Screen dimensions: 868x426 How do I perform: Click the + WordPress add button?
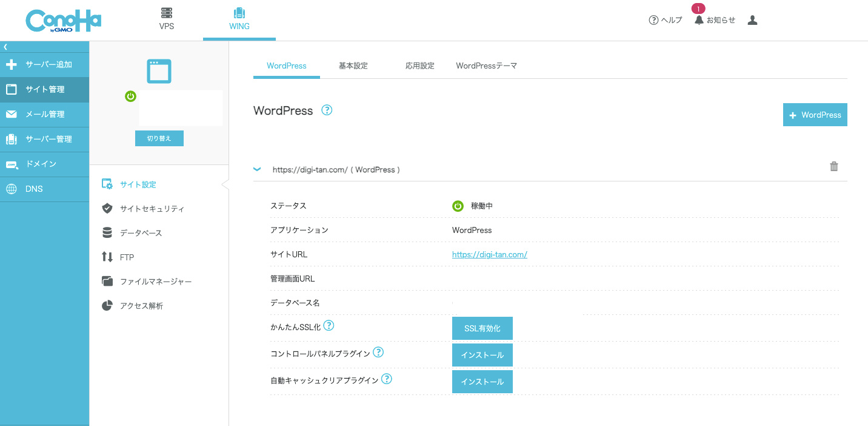pyautogui.click(x=815, y=115)
